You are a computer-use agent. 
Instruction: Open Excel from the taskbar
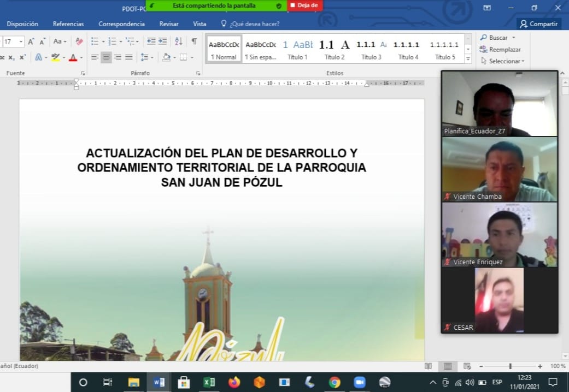click(209, 382)
